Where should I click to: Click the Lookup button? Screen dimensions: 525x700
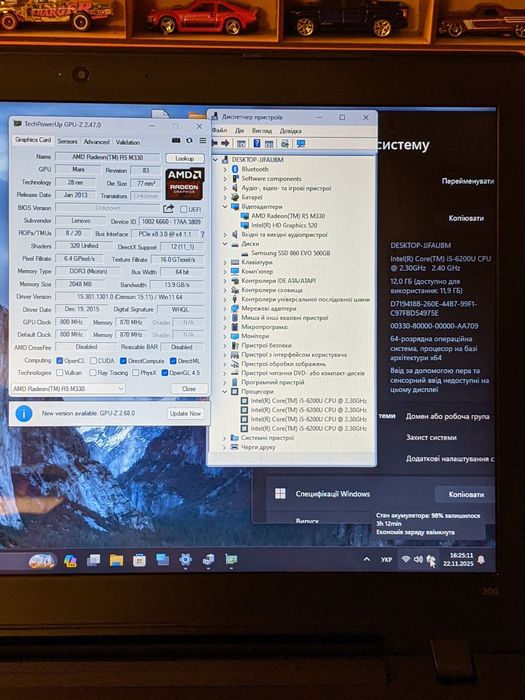(185, 158)
